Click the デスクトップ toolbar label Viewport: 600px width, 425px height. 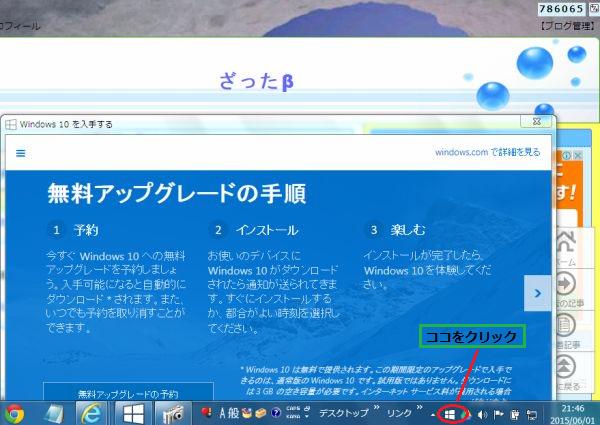pos(344,413)
